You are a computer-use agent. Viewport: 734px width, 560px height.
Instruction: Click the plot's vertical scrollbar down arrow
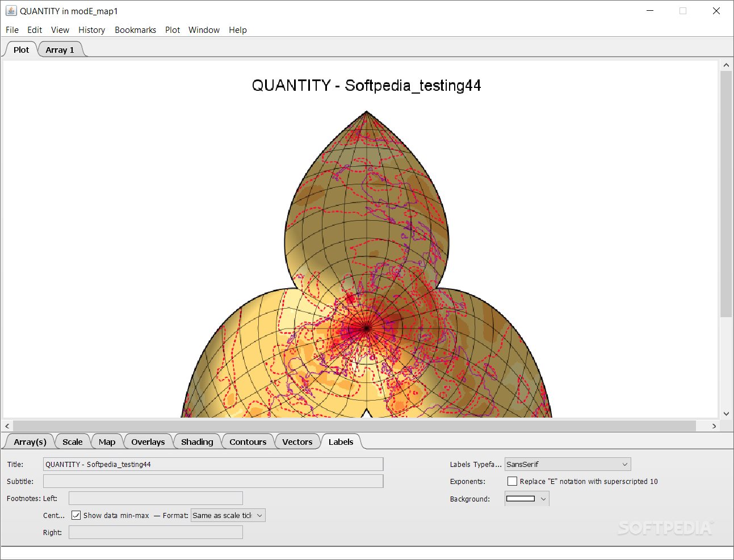726,414
